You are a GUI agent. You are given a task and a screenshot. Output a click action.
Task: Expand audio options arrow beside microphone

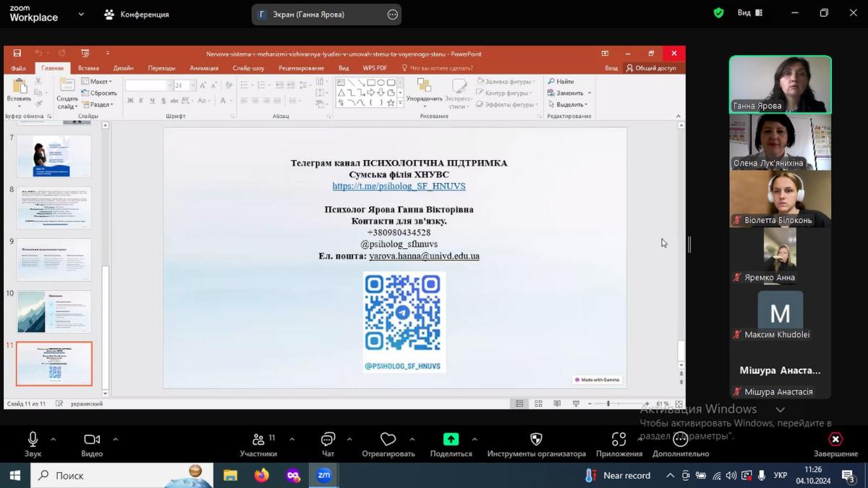(x=53, y=439)
